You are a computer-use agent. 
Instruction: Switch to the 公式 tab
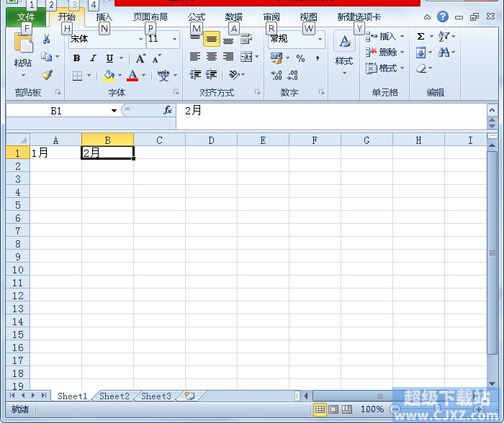pyautogui.click(x=197, y=17)
